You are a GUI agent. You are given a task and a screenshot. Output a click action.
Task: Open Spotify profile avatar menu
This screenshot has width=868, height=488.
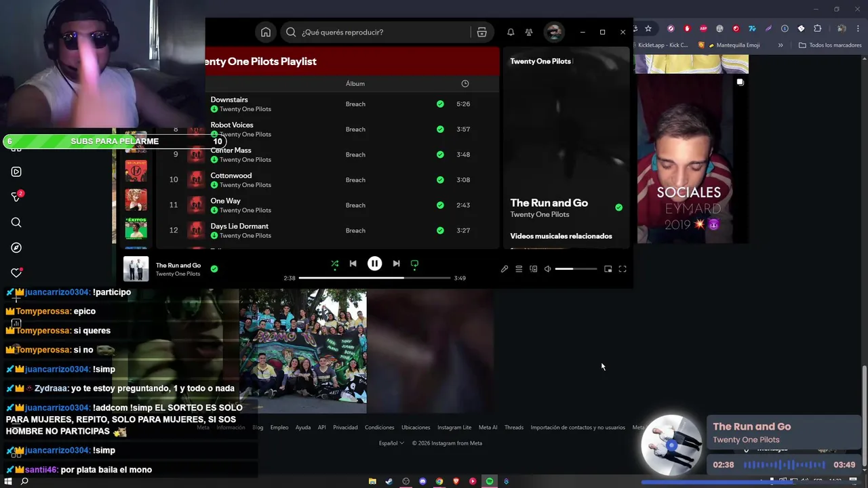pos(554,32)
